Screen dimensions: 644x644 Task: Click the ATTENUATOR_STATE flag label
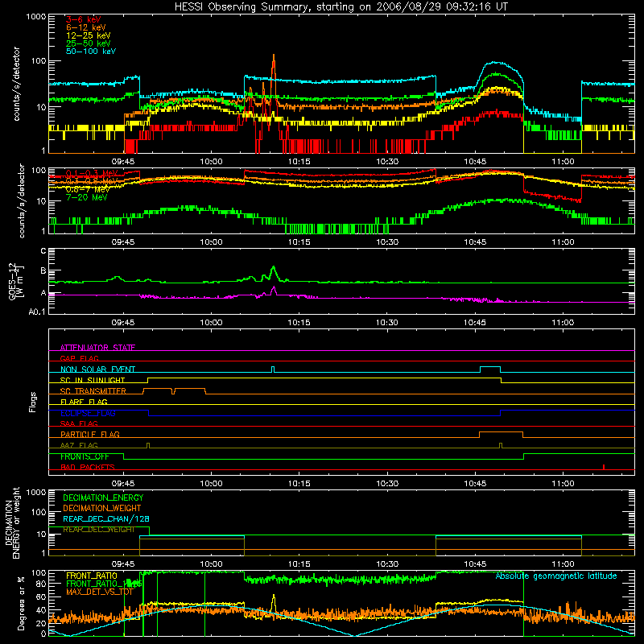click(97, 348)
